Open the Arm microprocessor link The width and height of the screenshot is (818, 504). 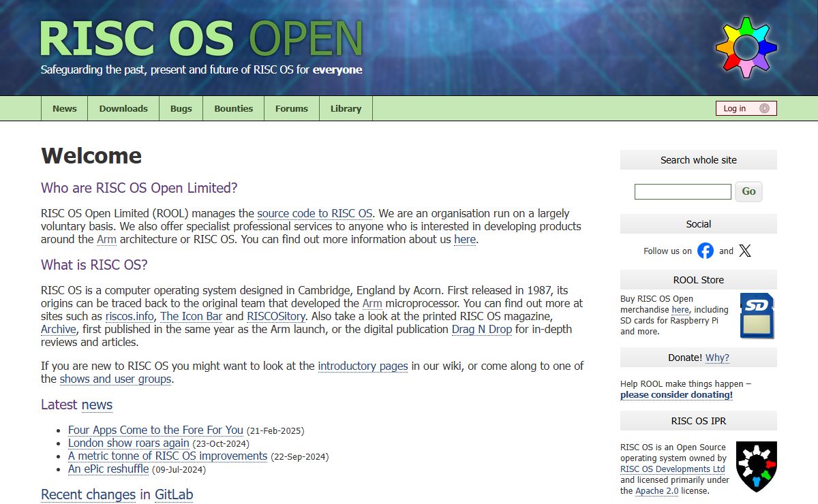372,303
